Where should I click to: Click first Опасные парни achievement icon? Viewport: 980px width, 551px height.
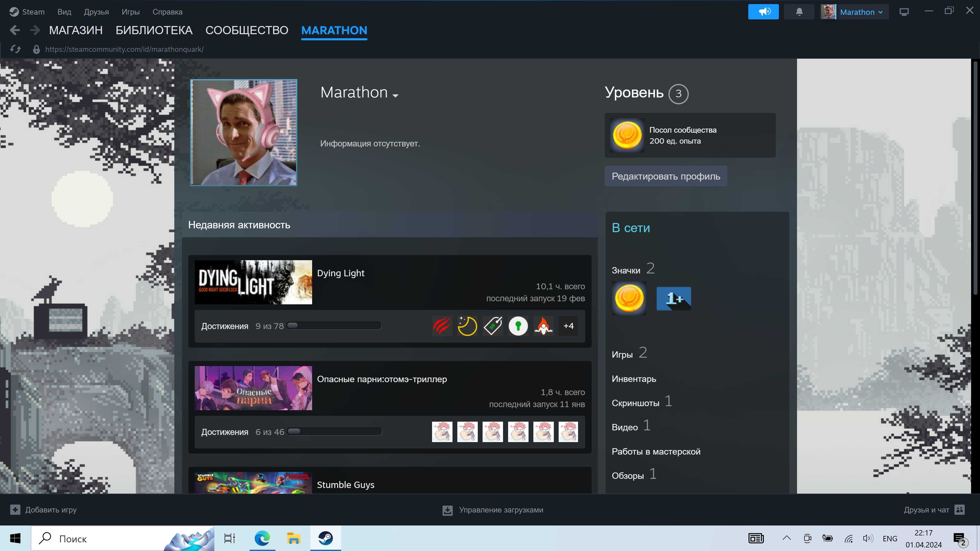tap(442, 432)
